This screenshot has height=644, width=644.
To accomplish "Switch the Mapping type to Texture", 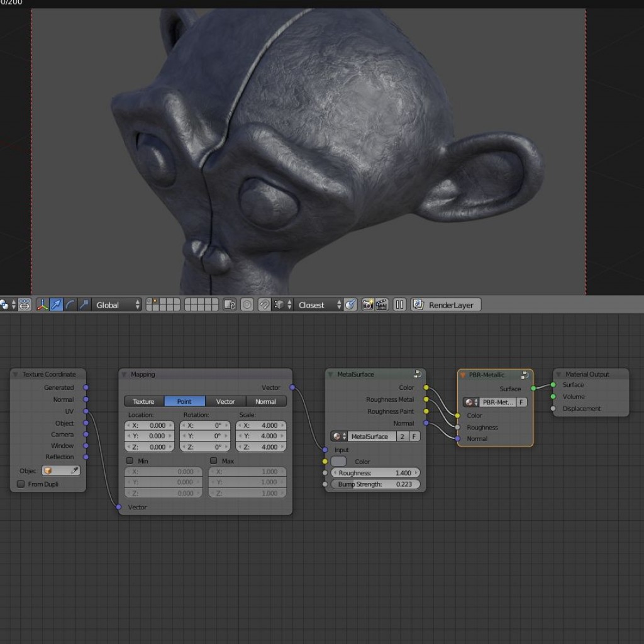I will pos(143,401).
